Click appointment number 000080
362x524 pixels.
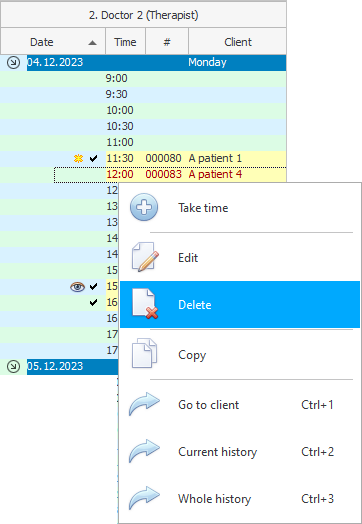coord(163,158)
